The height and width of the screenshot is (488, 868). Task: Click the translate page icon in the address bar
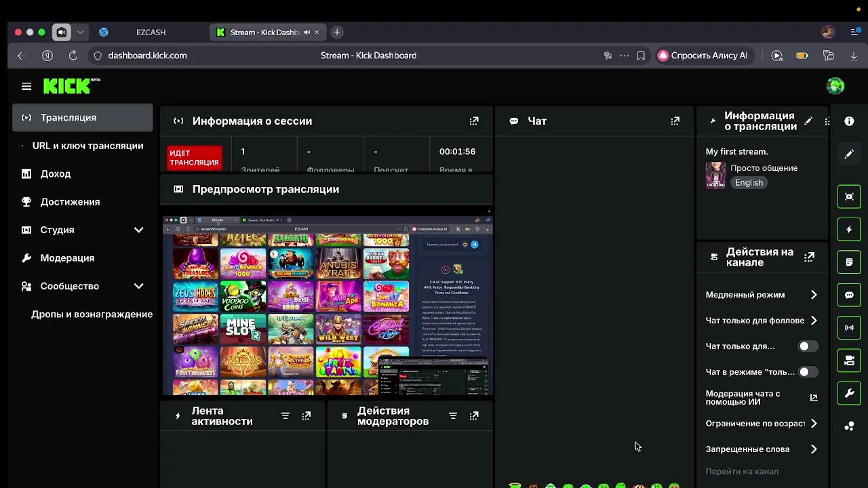(608, 56)
